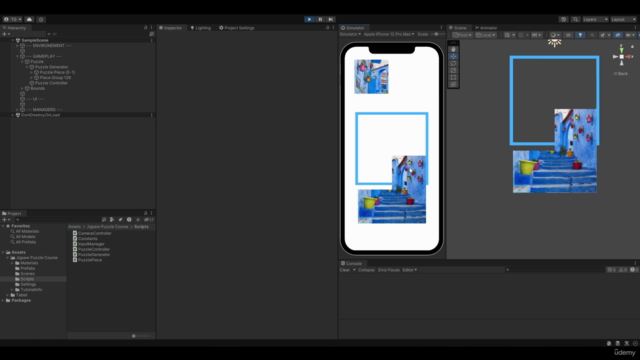Viewport: 640px width, 360px height.
Task: Select Puzzle Piece (0-1) in Hierarchy
Action: (x=57, y=72)
